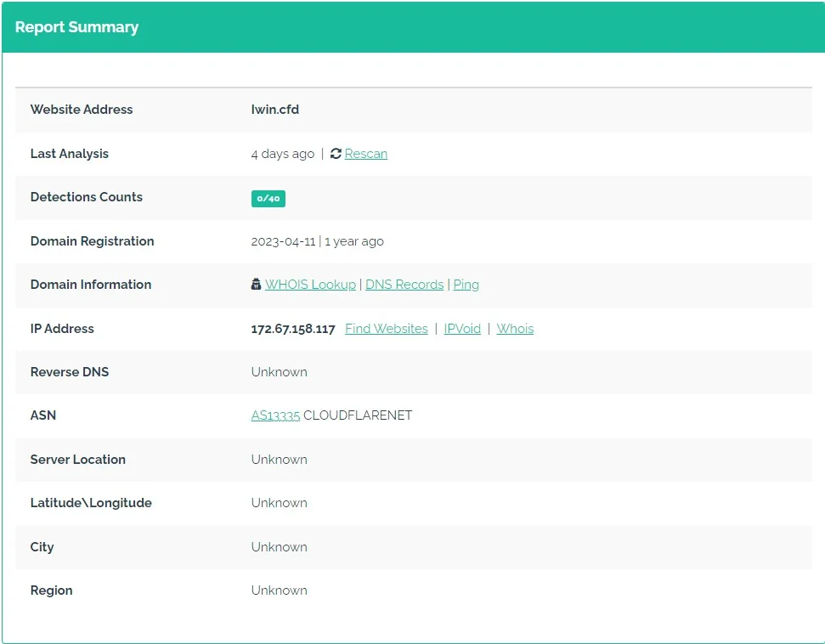Click the 2023-04-11 domain registration date
The image size is (825, 644).
coord(283,241)
